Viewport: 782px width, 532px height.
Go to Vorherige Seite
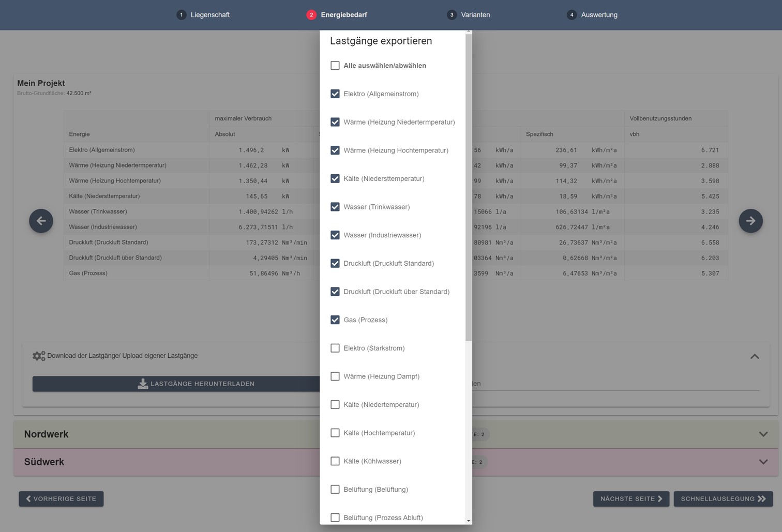click(x=61, y=499)
